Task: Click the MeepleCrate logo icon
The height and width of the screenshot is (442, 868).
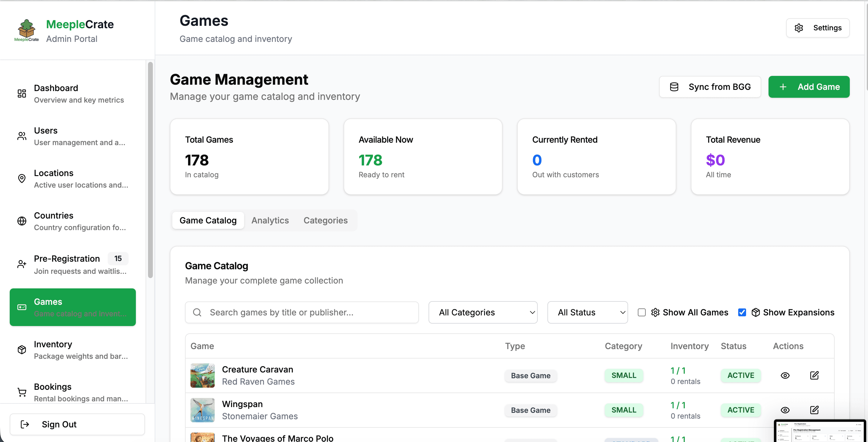Action: pyautogui.click(x=26, y=30)
